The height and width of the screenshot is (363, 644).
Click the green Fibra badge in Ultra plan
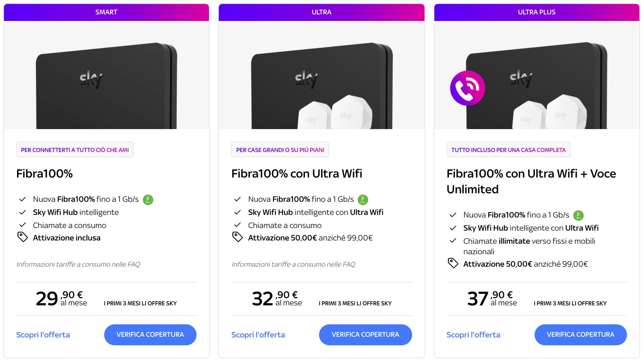coord(363,200)
